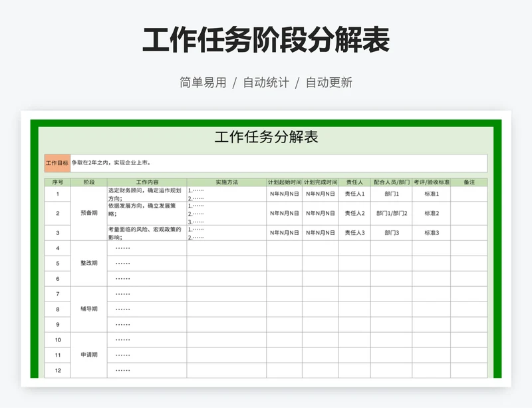Select the row number 7 cell
The image size is (532, 408).
(x=57, y=294)
